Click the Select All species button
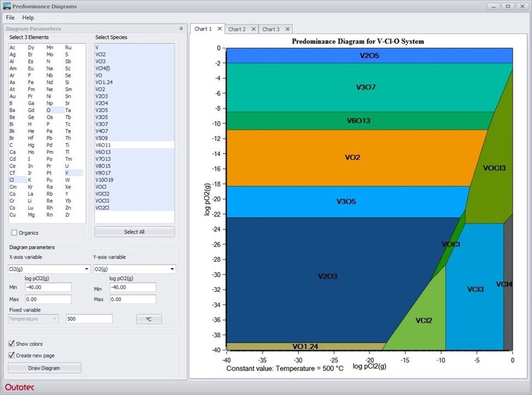 tap(134, 231)
